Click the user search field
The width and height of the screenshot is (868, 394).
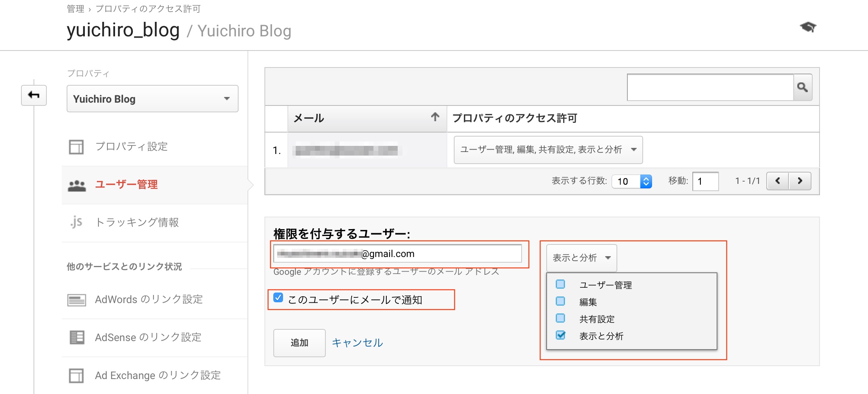click(x=711, y=87)
